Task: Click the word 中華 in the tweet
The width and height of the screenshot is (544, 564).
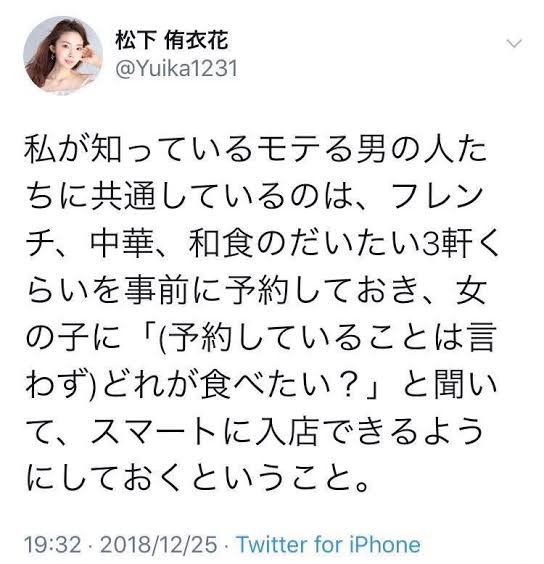Action: pyautogui.click(x=122, y=243)
